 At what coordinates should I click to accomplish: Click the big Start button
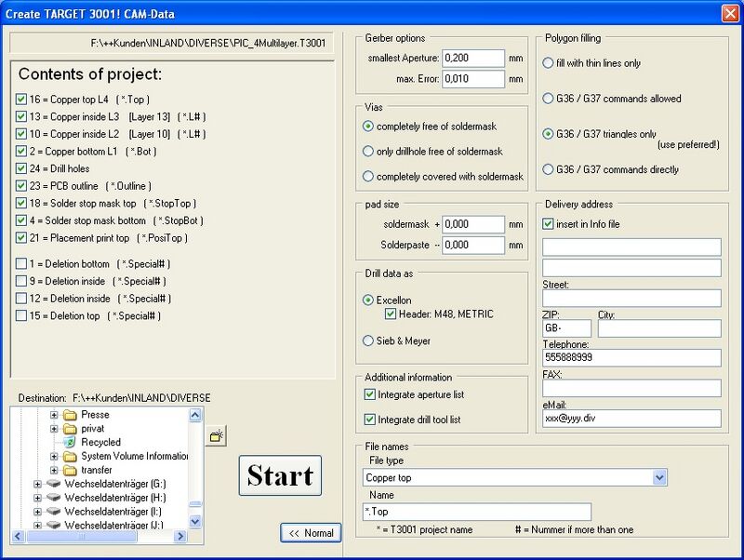tap(281, 475)
